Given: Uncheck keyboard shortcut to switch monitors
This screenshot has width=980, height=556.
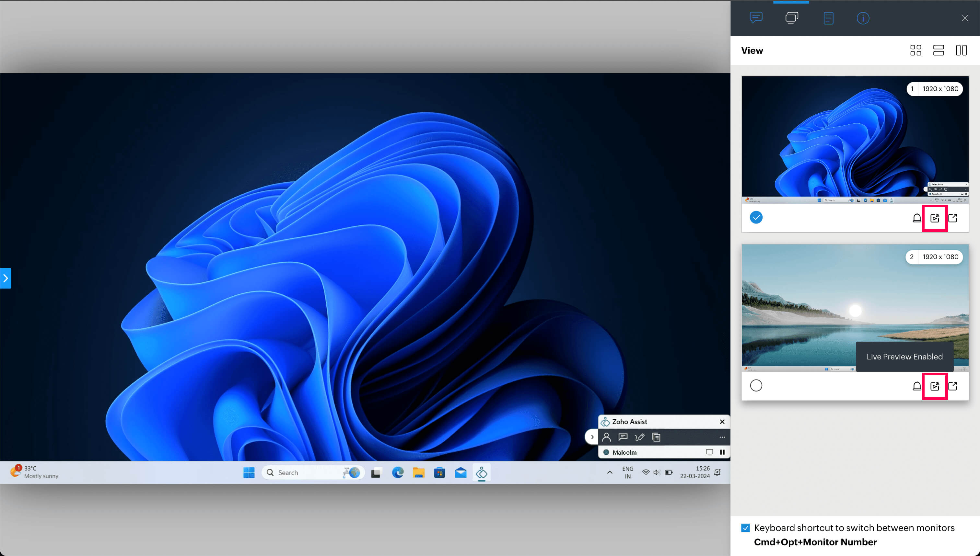Looking at the screenshot, I should 745,528.
